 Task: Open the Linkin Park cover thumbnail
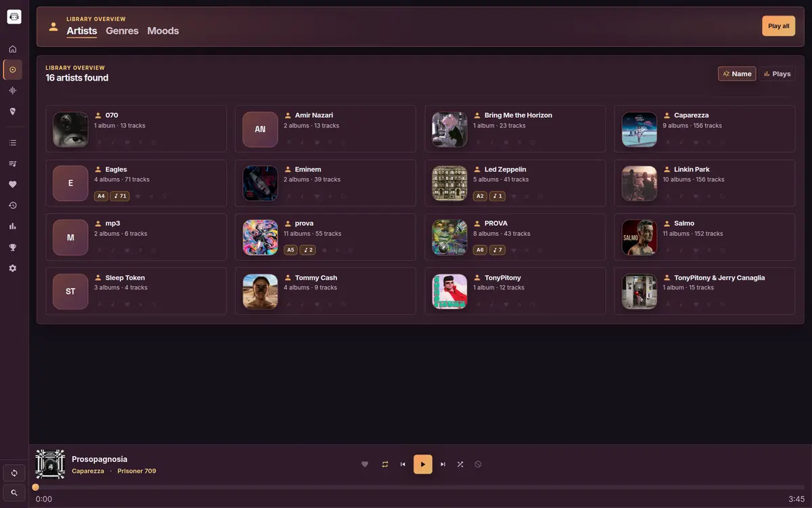click(x=639, y=184)
